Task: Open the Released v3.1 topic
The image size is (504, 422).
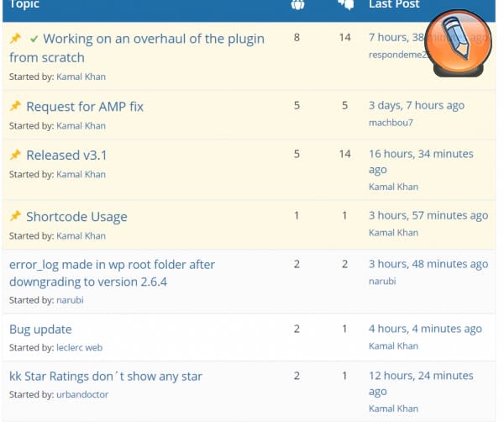Action: point(66,155)
